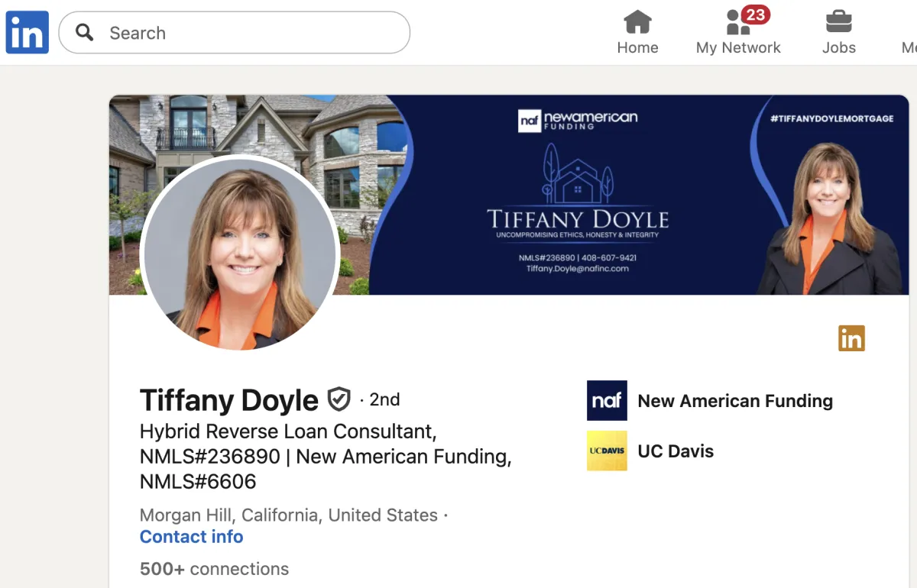This screenshot has width=917, height=588.
Task: Open New American Funding company link
Action: pyautogui.click(x=735, y=401)
